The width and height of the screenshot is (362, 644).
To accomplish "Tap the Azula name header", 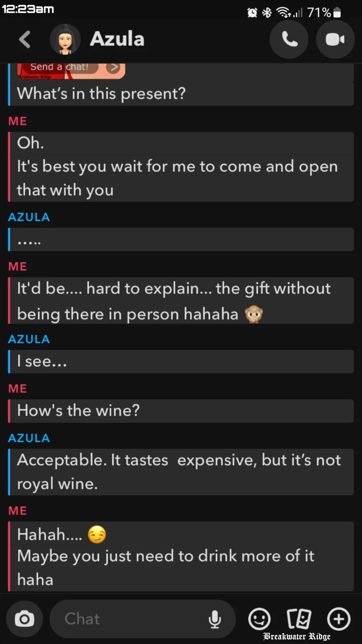I will [117, 39].
